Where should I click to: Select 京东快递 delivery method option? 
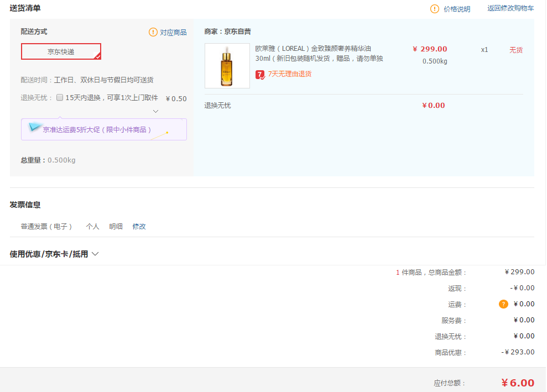pos(61,51)
